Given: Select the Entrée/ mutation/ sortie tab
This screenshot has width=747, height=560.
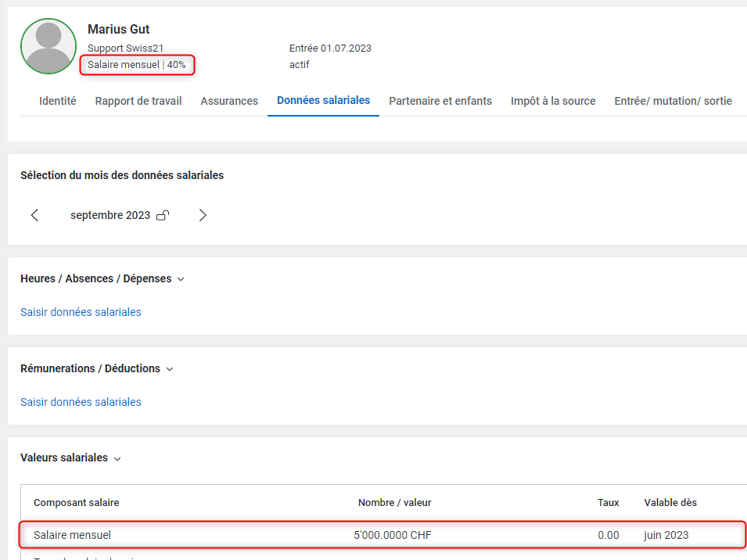Looking at the screenshot, I should (673, 101).
